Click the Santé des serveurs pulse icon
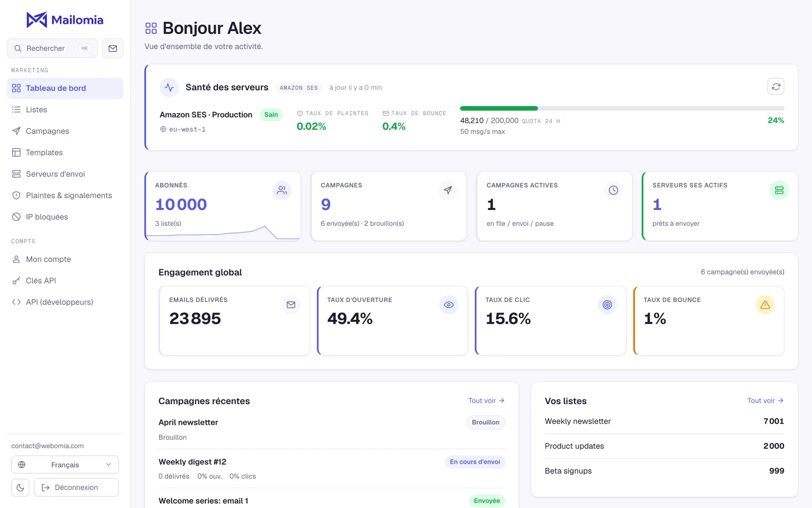The image size is (812, 508). pyautogui.click(x=169, y=87)
